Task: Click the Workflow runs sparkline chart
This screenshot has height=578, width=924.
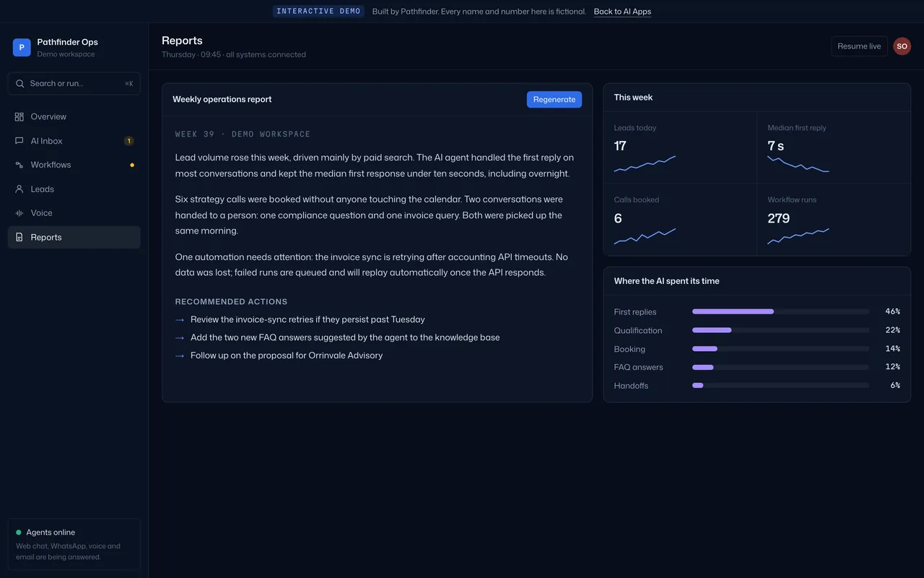Action: (798, 236)
